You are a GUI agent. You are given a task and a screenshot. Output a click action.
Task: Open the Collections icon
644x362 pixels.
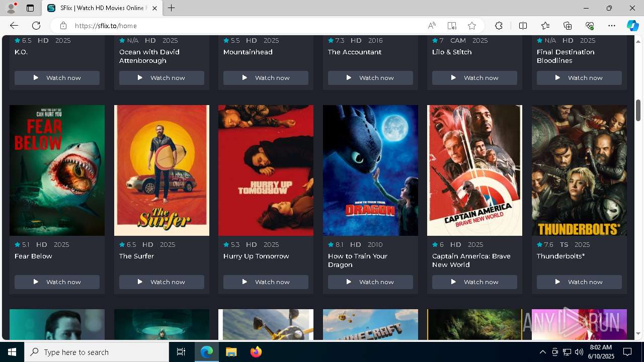click(568, 26)
